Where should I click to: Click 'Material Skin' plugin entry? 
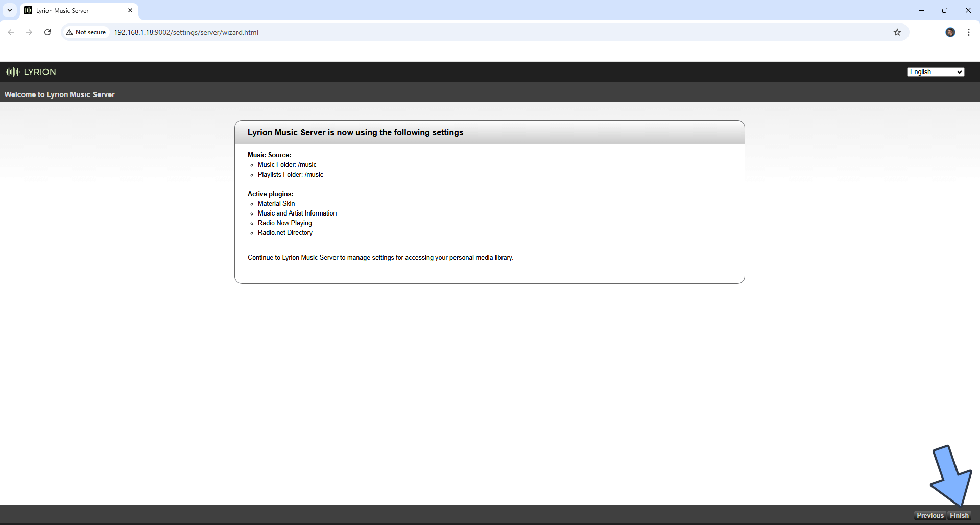pyautogui.click(x=276, y=204)
